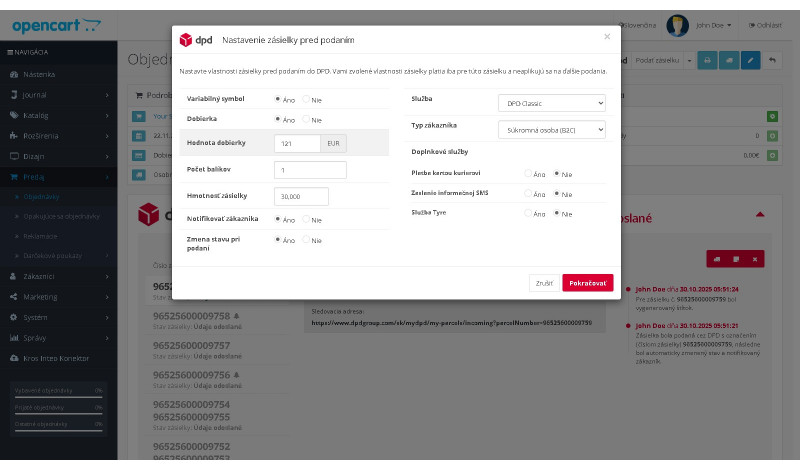
Task: Expand the Rozšírenia sidebar menu
Action: click(59, 136)
